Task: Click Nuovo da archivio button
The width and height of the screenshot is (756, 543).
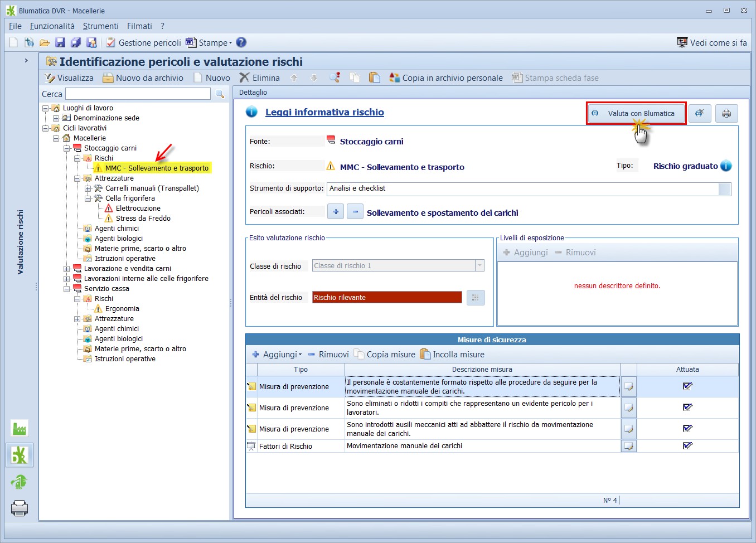Action: (x=143, y=78)
